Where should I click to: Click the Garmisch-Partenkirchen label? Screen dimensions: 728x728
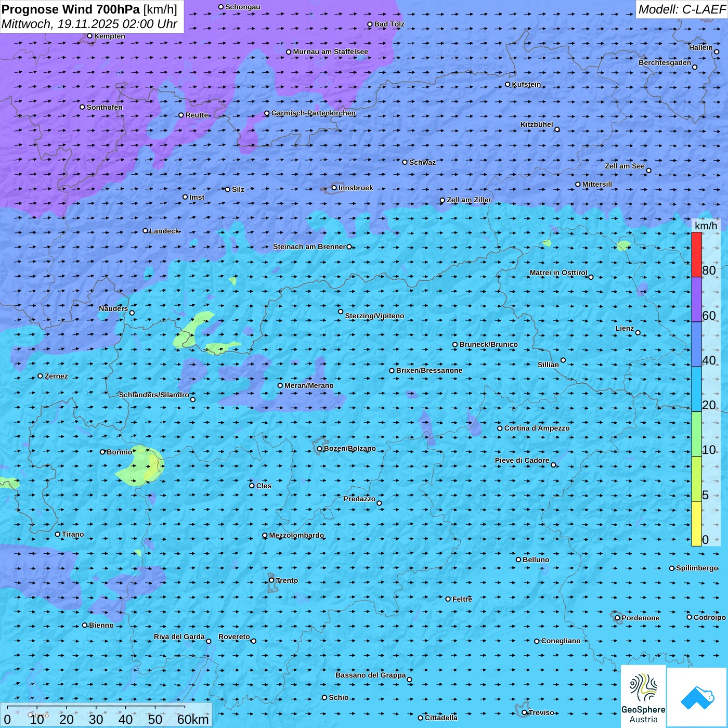tap(314, 113)
